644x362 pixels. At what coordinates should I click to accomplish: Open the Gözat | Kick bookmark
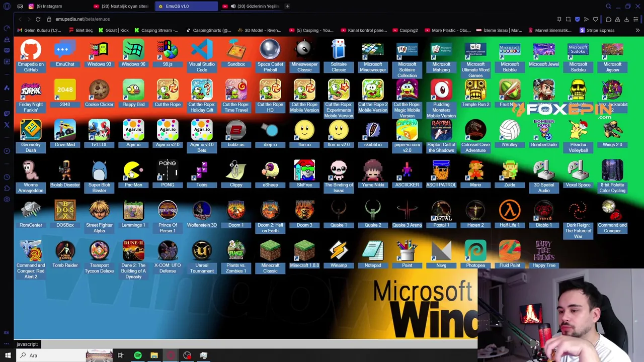tap(114, 30)
